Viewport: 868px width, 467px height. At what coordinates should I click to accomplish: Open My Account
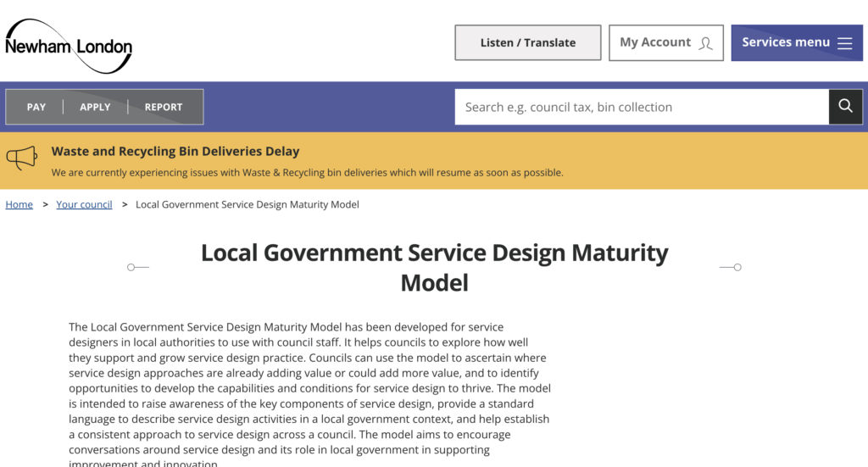pyautogui.click(x=655, y=42)
